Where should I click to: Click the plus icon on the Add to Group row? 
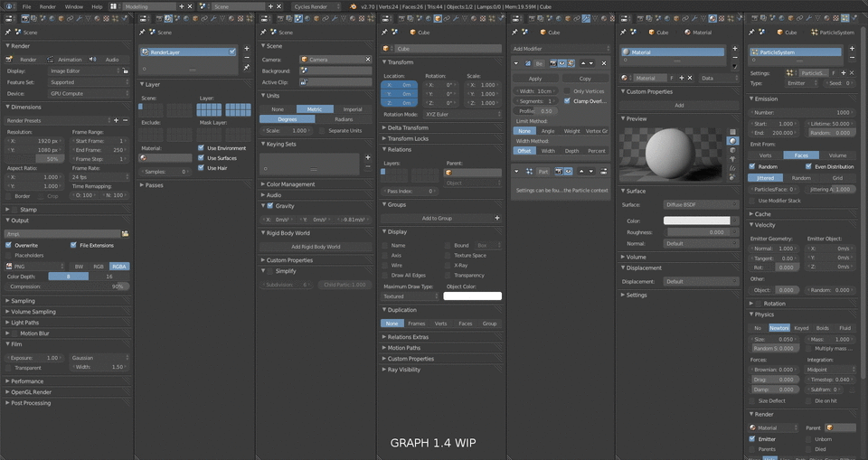tap(497, 218)
